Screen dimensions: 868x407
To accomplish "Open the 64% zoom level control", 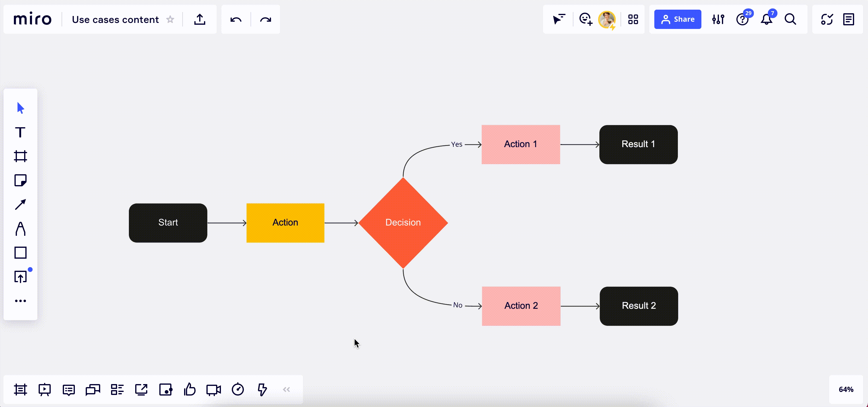I will 846,390.
